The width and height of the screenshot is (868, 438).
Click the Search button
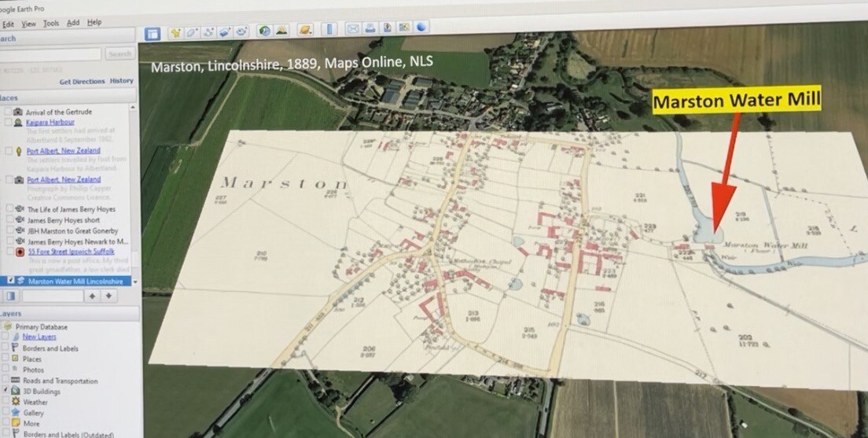tap(120, 53)
